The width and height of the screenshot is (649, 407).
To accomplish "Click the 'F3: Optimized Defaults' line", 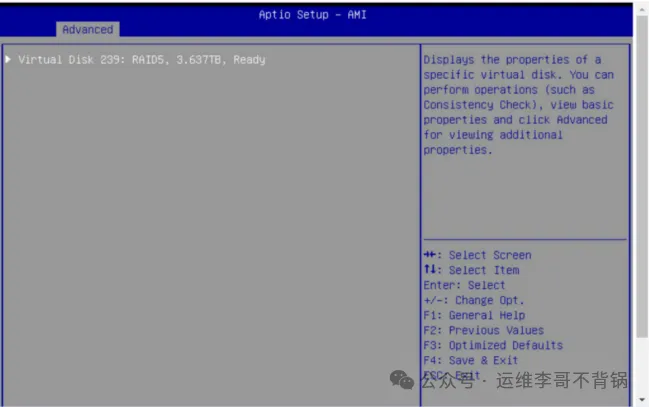I will point(493,345).
